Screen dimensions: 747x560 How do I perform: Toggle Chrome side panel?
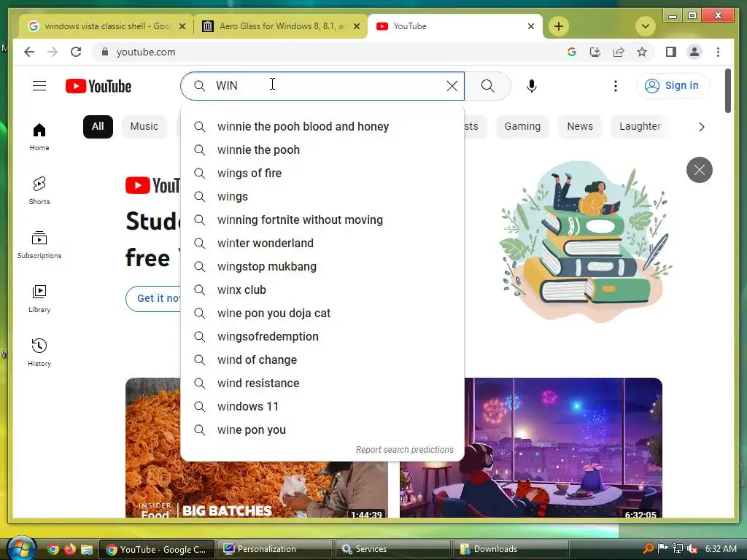671,52
